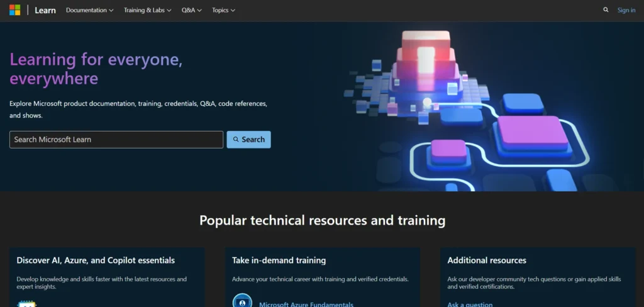Focus the Search Microsoft Learn input field
644x307 pixels.
[116, 140]
